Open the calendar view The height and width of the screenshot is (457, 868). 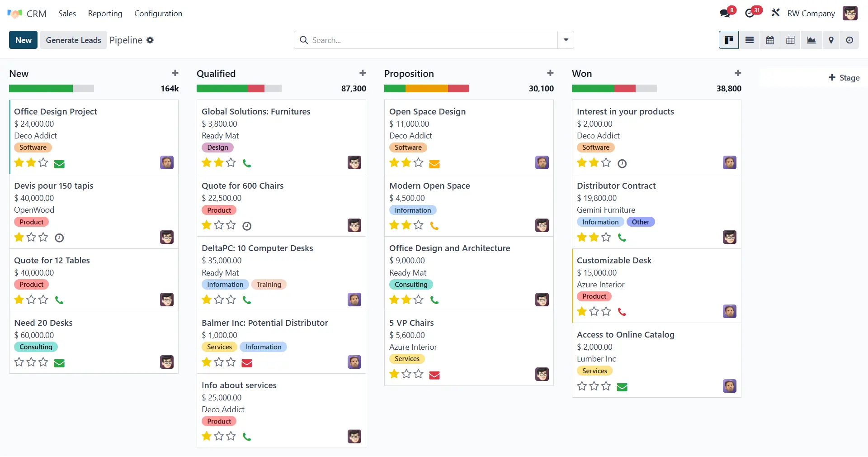coord(770,40)
